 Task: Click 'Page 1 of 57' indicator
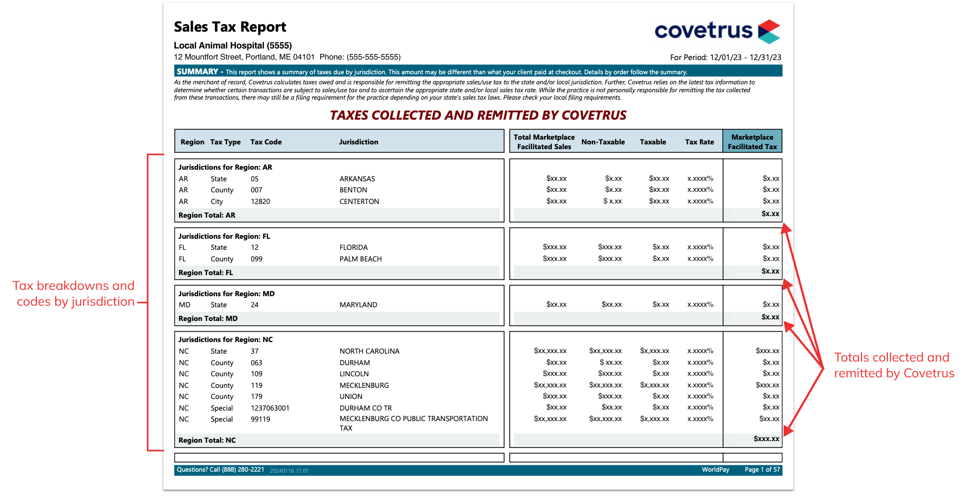[762, 470]
